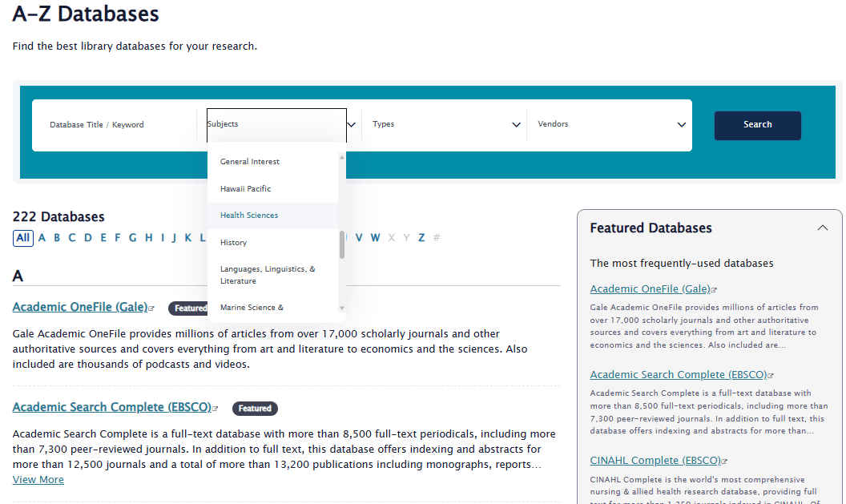Open the Subjects dropdown
Screen dimensions: 846x504
[276, 125]
